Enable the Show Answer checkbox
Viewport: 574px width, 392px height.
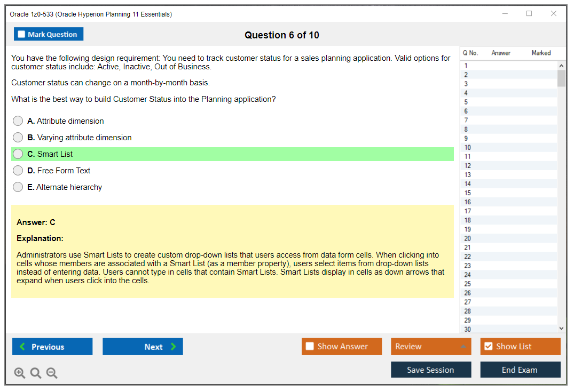coord(310,347)
